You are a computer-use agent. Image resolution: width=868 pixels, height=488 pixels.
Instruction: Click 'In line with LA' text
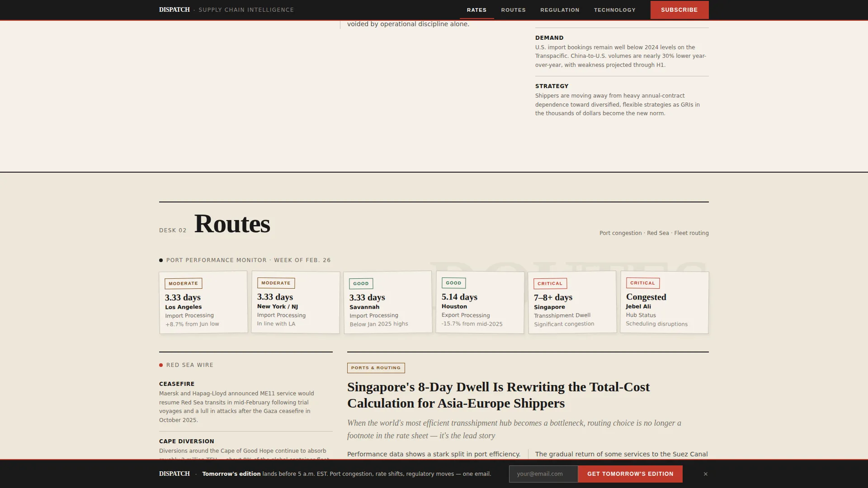click(x=276, y=324)
